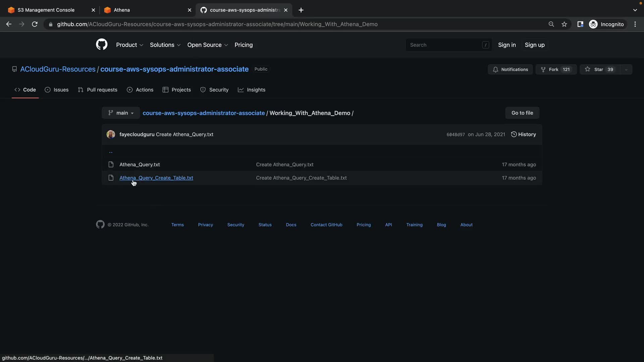Click the reload page icon
Screen dimensions: 644x362
(x=35, y=24)
